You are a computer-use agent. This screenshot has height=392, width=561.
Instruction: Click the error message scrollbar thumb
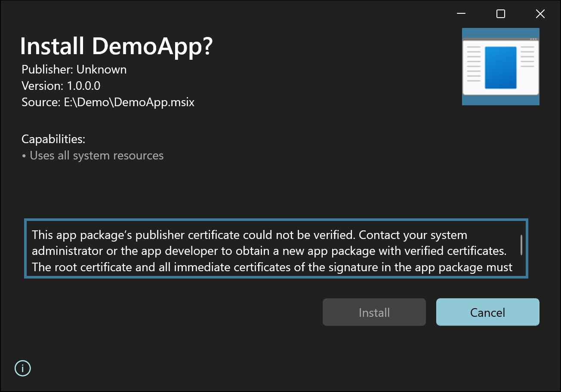point(521,245)
